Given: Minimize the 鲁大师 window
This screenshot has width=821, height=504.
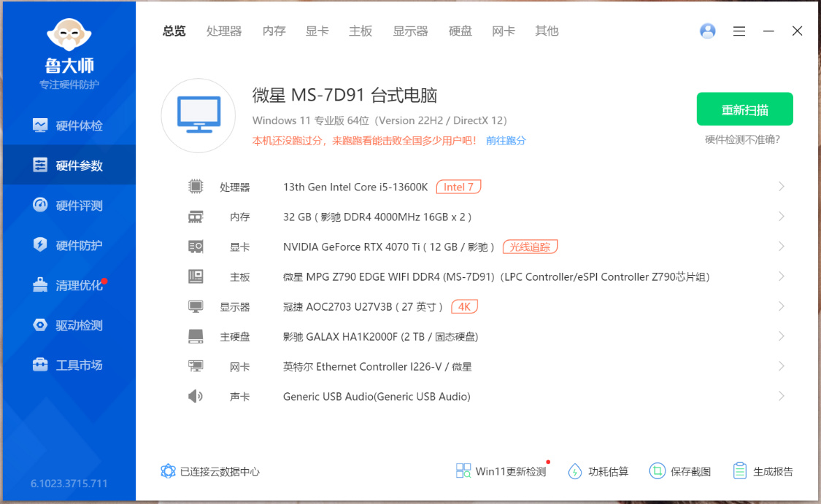Looking at the screenshot, I should click(x=768, y=31).
